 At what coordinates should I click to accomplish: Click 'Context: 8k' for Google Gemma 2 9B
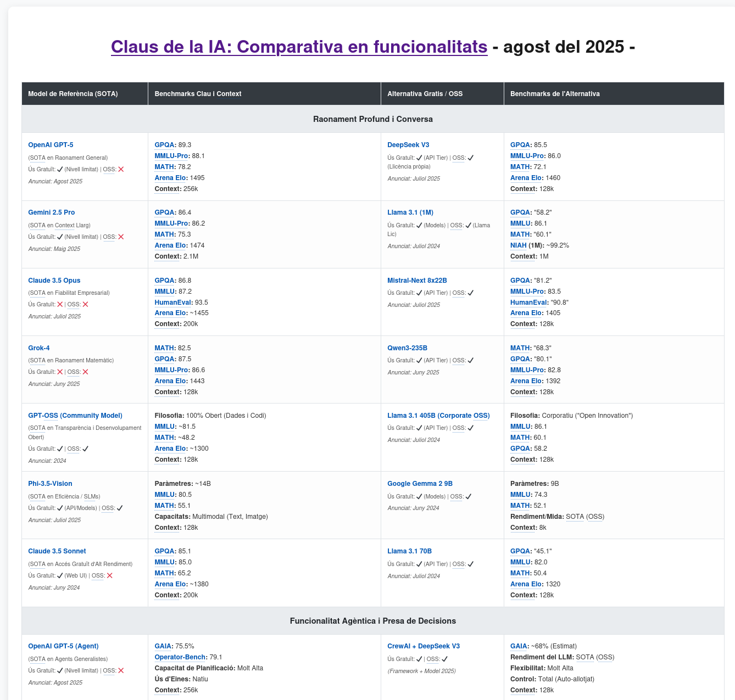[x=528, y=528]
